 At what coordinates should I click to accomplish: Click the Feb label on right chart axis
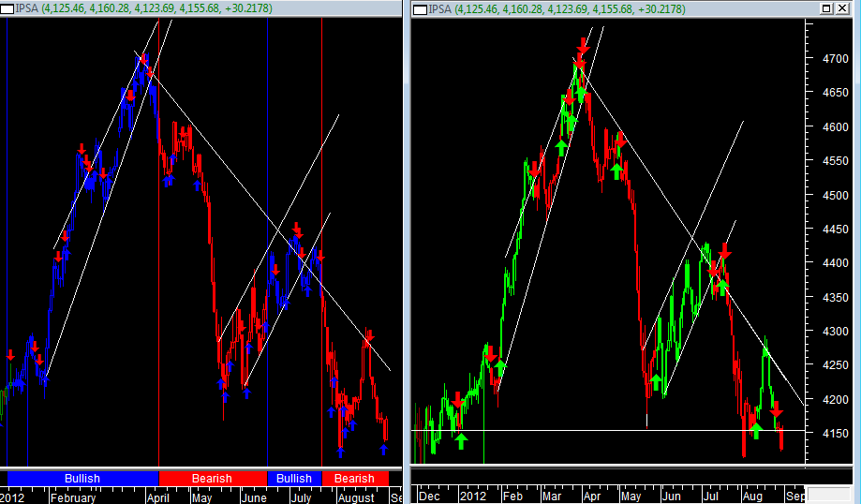point(512,497)
